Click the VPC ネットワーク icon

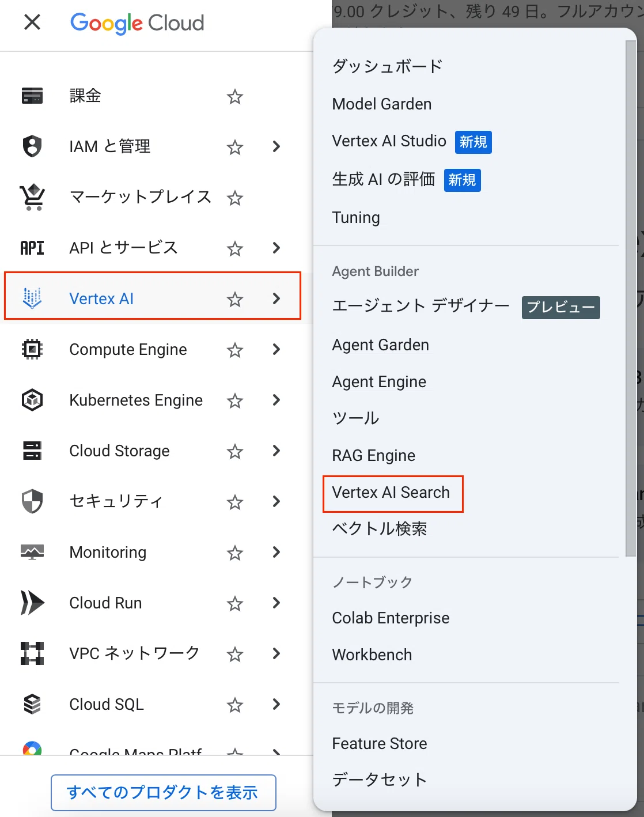32,653
